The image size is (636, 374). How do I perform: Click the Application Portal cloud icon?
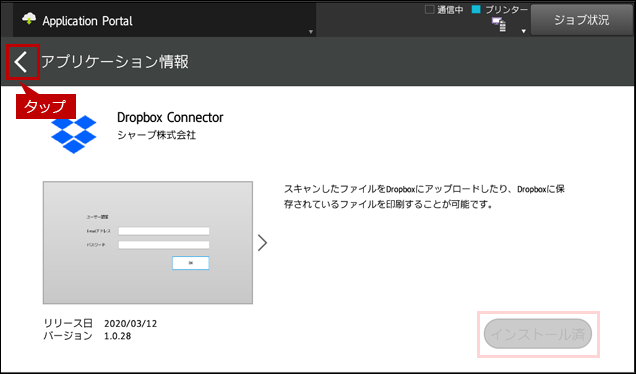click(x=29, y=19)
